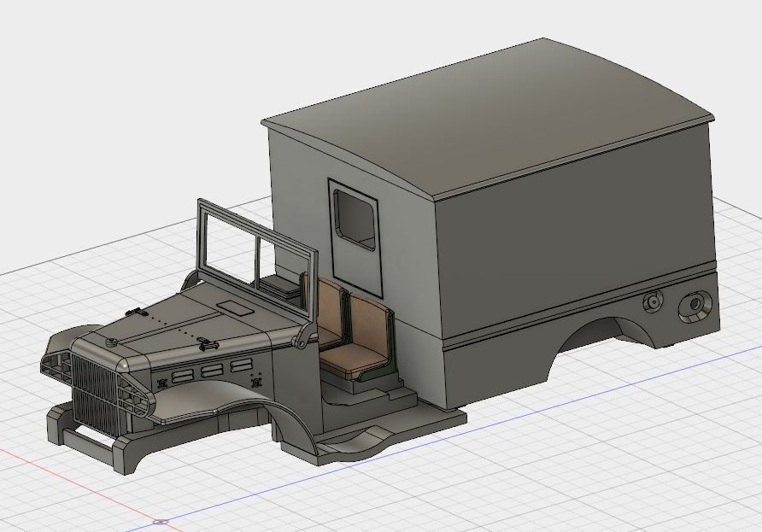Click the round radiator cap on the hood
Screen dimensions: 762x532
(x=112, y=341)
